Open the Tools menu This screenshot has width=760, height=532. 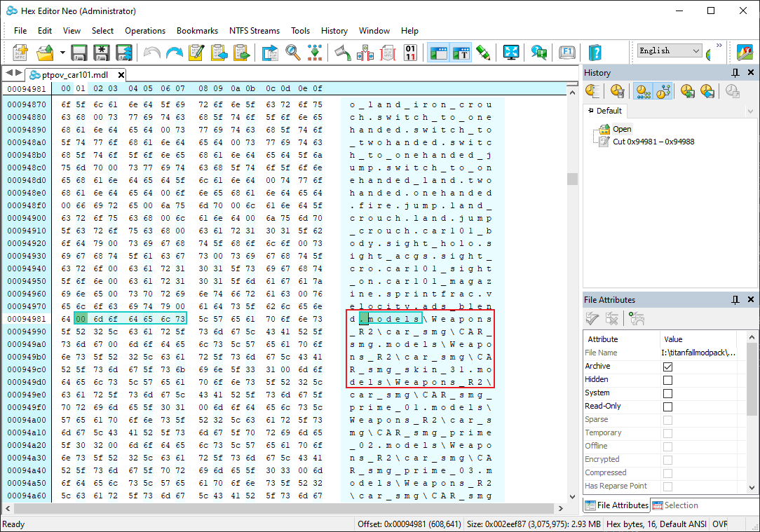click(x=300, y=31)
